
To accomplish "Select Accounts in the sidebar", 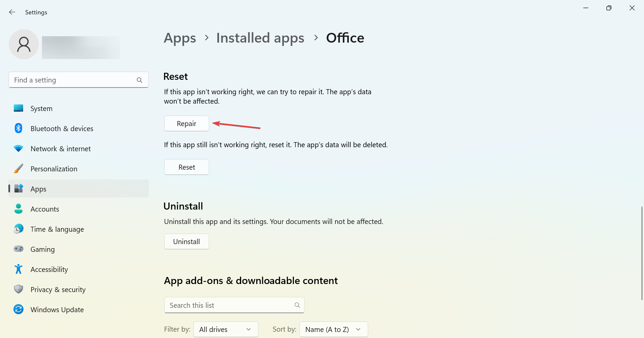I will click(78, 209).
